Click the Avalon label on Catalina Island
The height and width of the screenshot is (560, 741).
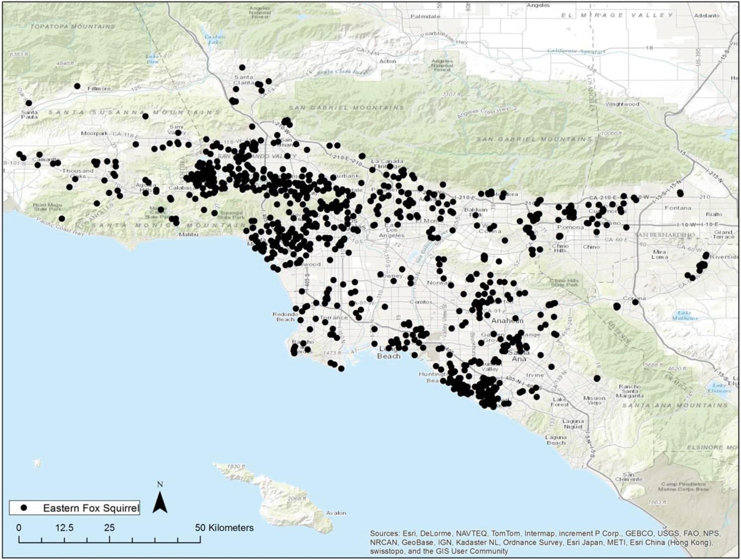(x=336, y=513)
